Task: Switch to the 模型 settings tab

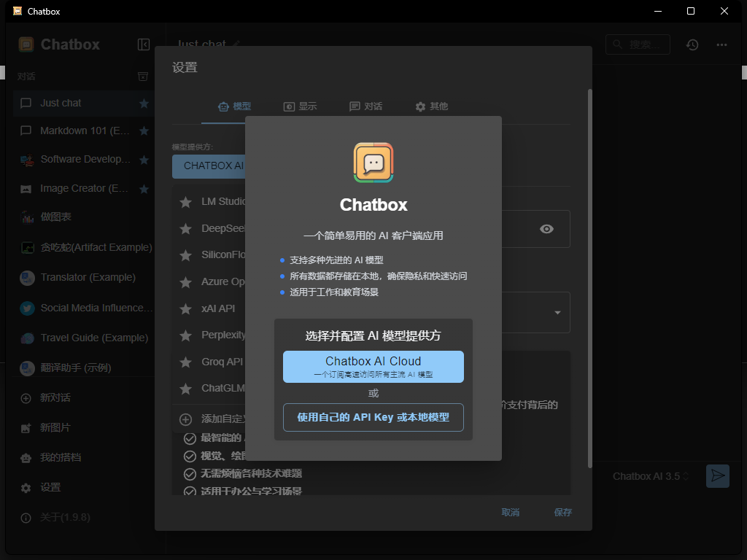Action: click(x=234, y=106)
